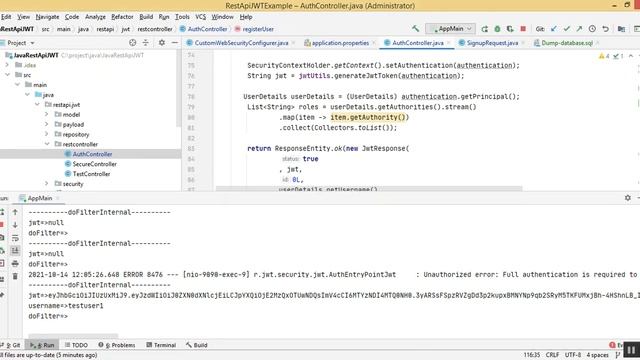640x360 pixels.
Task: Expand the security package
Action: point(47,184)
